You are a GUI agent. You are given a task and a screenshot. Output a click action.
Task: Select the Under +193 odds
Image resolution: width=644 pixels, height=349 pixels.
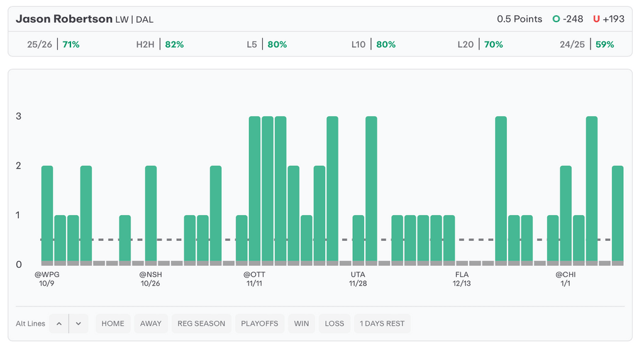click(608, 19)
